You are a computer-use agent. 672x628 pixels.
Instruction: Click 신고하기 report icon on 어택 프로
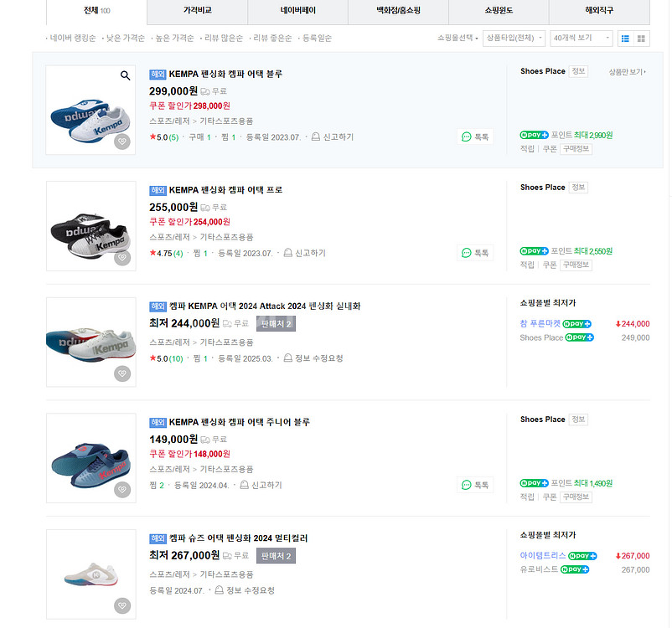[289, 253]
